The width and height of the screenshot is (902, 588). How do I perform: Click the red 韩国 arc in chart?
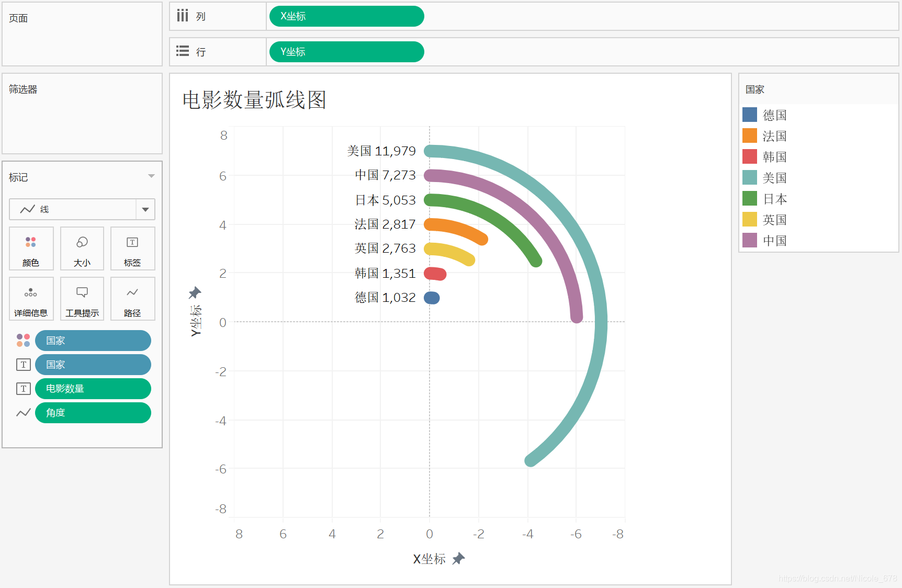(x=435, y=274)
